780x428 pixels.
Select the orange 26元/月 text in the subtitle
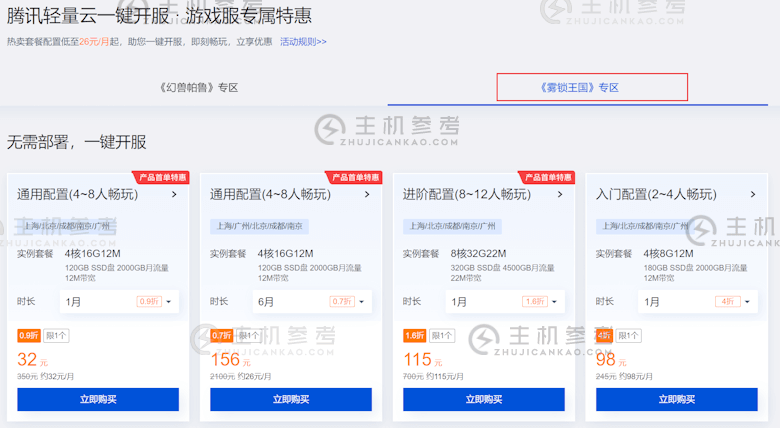coord(94,42)
